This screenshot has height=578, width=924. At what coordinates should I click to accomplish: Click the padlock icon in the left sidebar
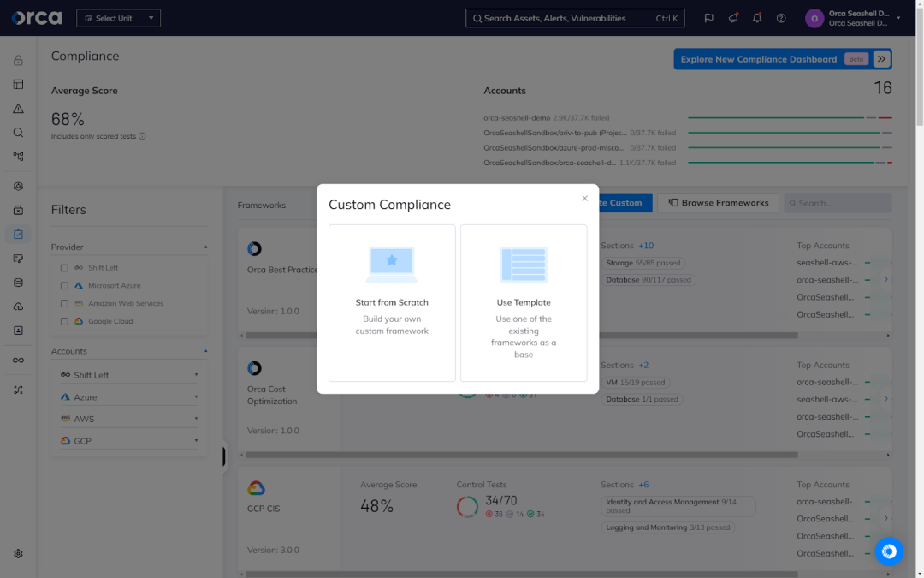coord(18,60)
